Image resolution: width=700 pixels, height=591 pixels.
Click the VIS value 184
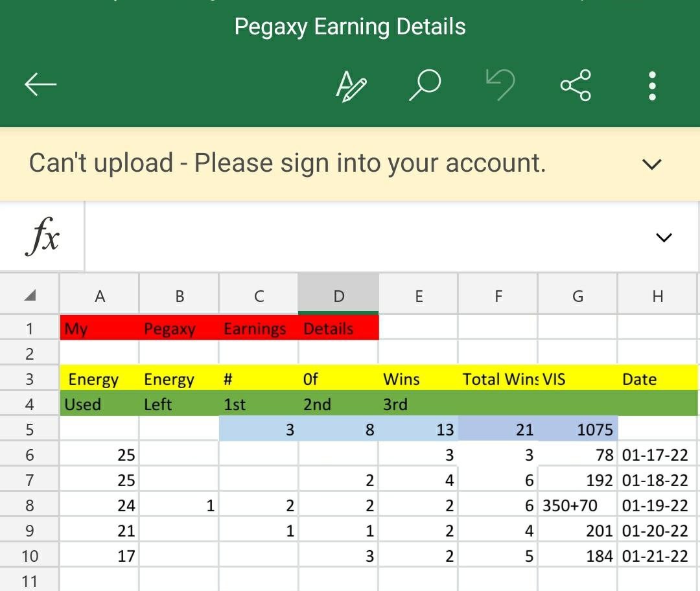click(577, 556)
